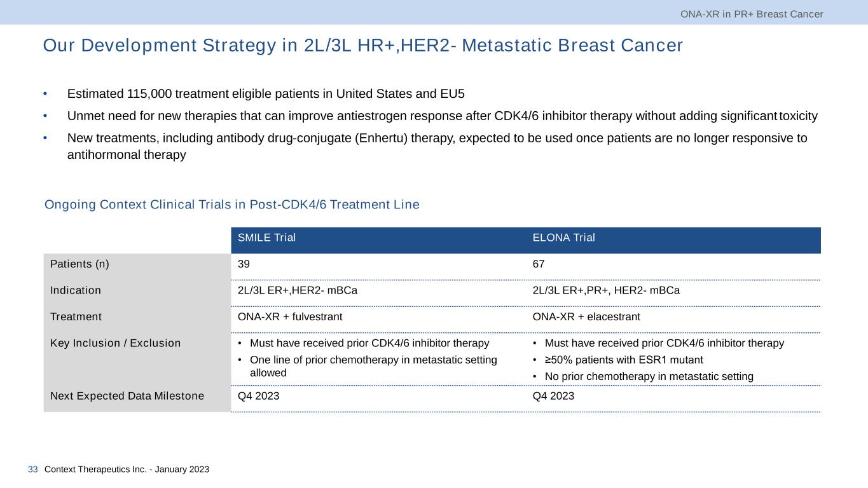
Task: Click the 2L/3L ER+,PR+, HER2- mBCa cell
Action: point(605,290)
